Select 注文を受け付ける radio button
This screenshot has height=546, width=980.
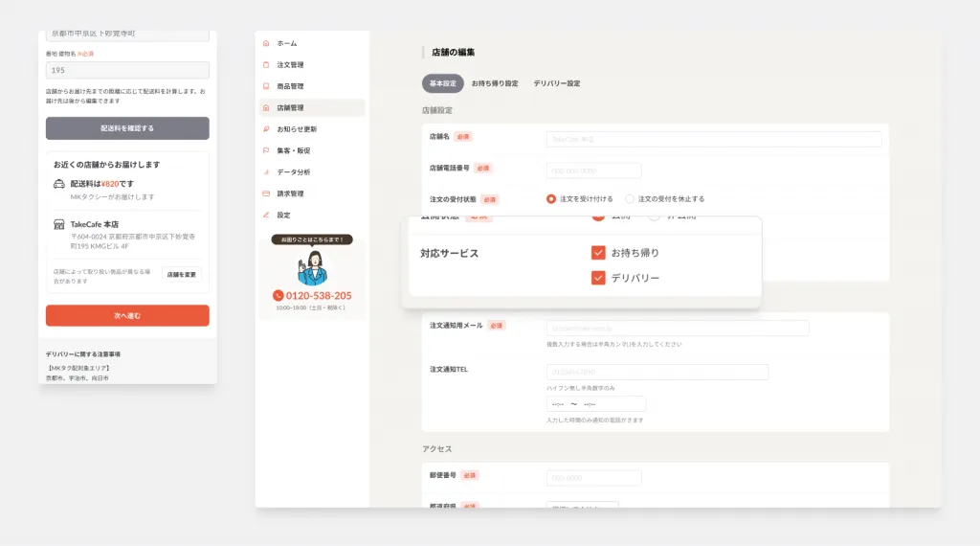tap(551, 199)
